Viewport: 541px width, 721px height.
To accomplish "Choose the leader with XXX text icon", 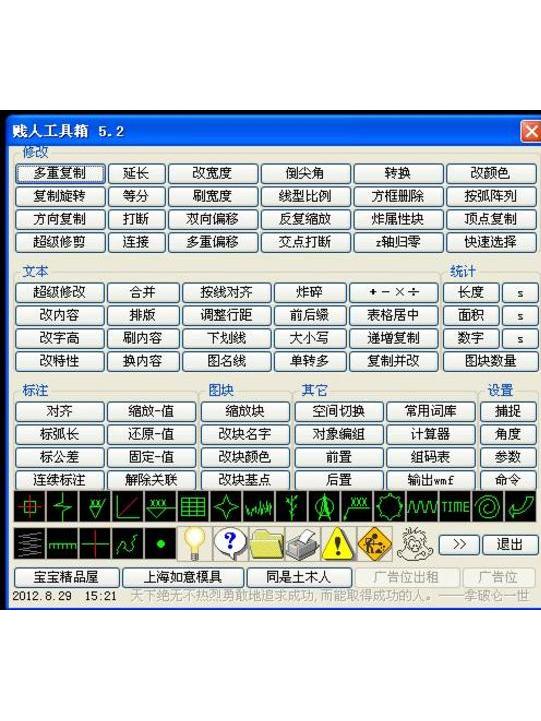I will pos(356,506).
